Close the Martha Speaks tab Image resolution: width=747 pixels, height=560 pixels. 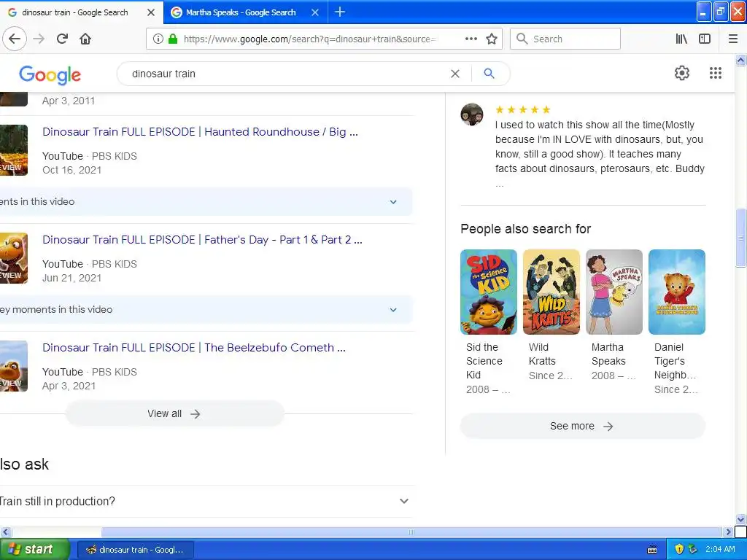point(315,12)
